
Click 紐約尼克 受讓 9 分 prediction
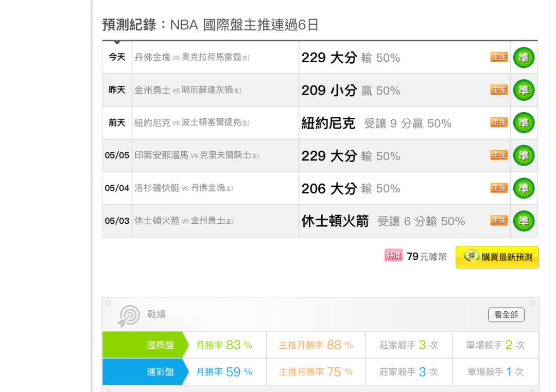[376, 123]
